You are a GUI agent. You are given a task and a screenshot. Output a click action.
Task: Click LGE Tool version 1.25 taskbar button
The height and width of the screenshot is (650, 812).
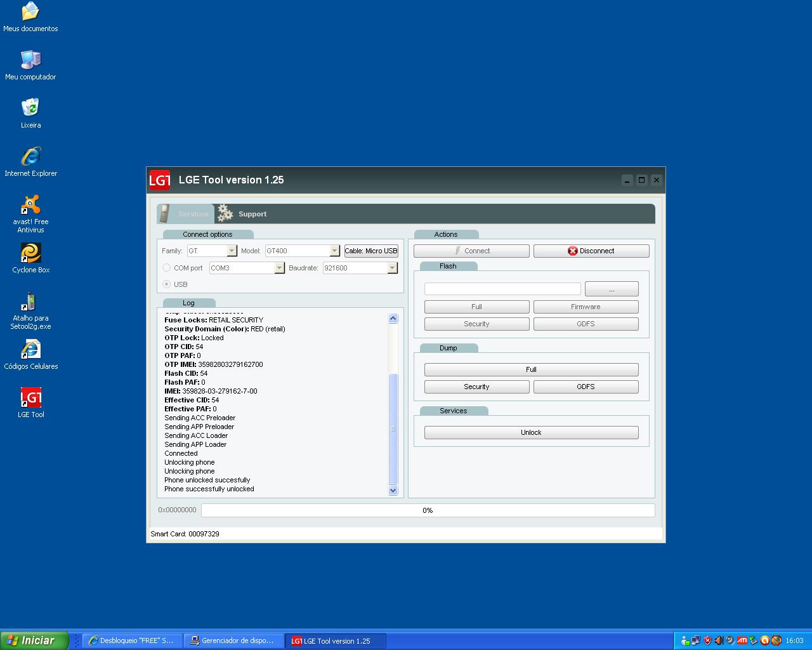tap(335, 640)
